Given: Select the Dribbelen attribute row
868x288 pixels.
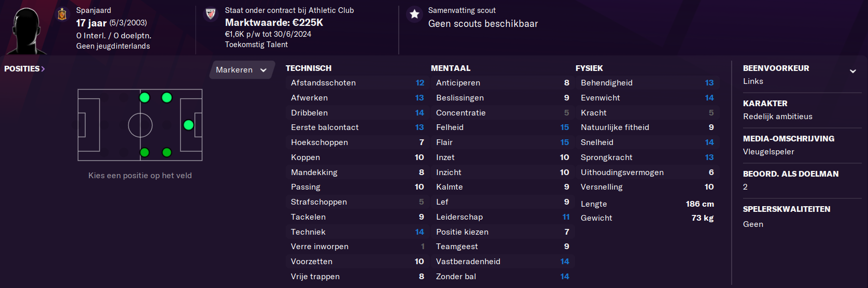Looking at the screenshot, I should pos(357,112).
